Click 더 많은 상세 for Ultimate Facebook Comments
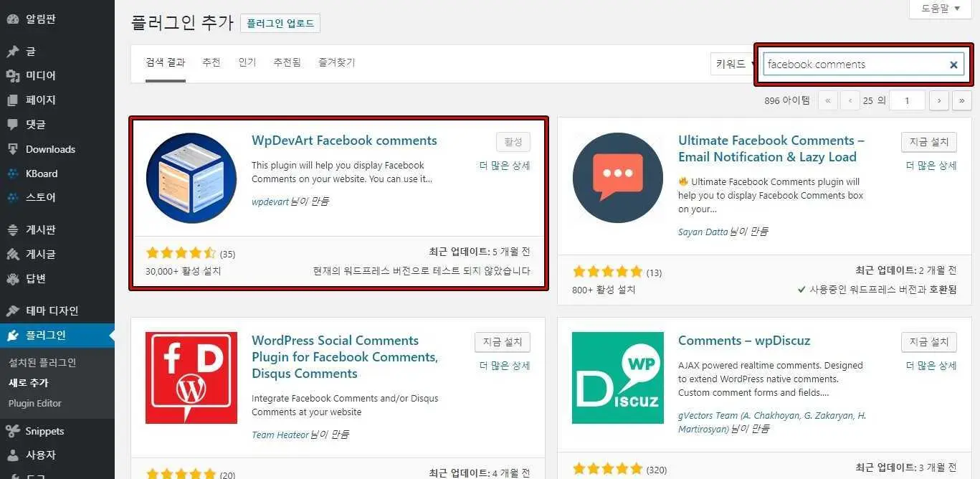The width and height of the screenshot is (980, 479). pos(931,166)
